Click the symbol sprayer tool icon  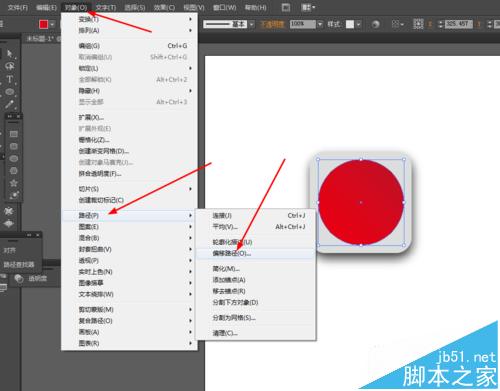point(9,211)
